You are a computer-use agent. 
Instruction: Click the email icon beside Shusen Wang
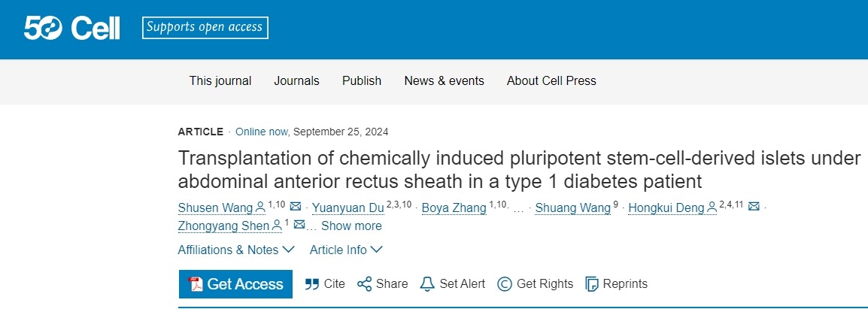tap(296, 208)
